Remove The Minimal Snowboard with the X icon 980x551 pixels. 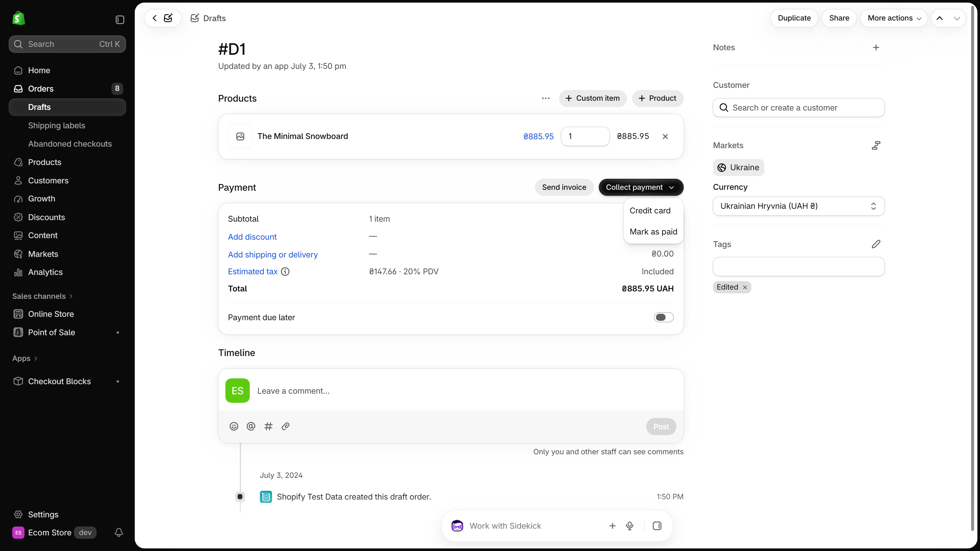click(665, 136)
